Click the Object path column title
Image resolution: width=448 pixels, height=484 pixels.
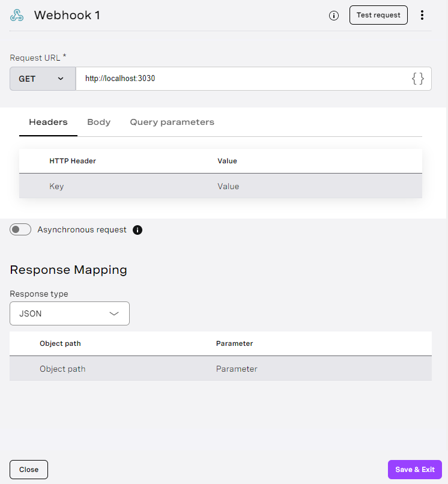[60, 343]
